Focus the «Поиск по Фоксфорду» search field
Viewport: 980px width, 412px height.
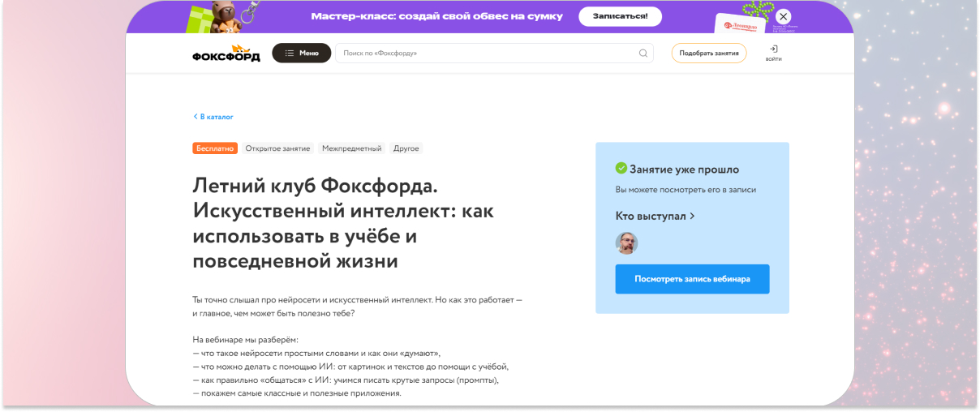pyautogui.click(x=494, y=54)
